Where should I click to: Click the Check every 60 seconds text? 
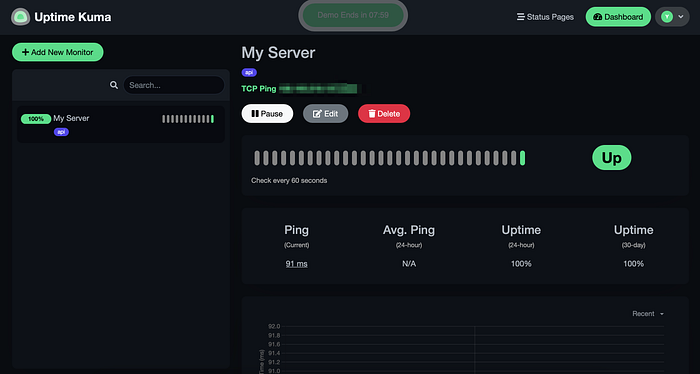click(289, 180)
